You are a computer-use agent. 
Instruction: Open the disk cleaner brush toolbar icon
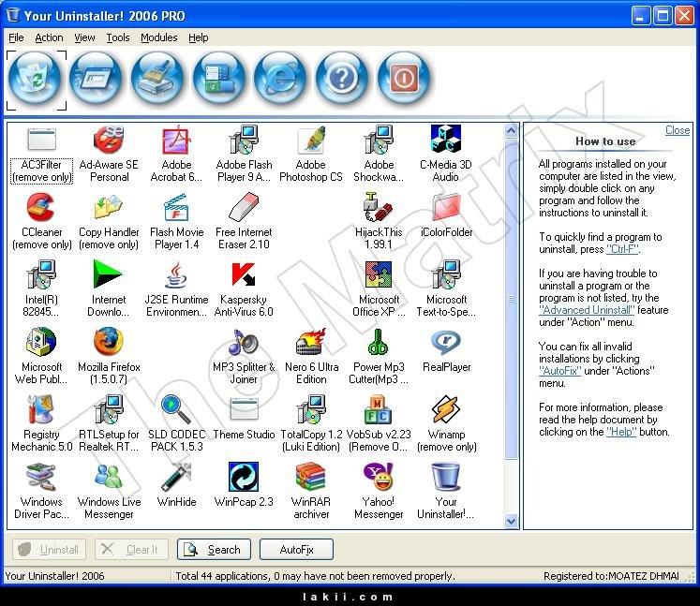pos(157,80)
